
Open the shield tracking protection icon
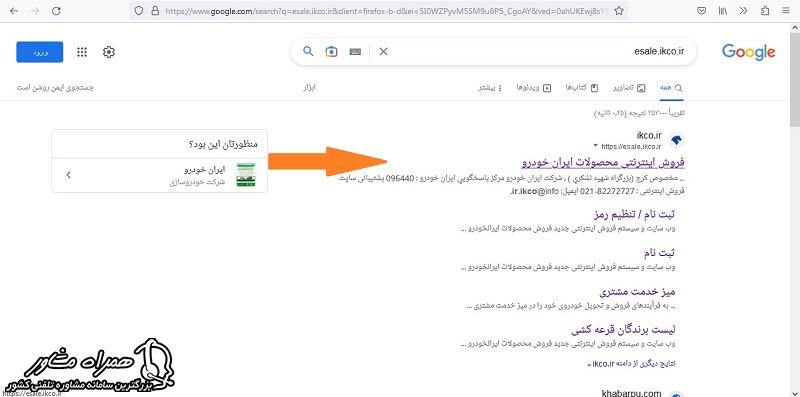pos(139,11)
